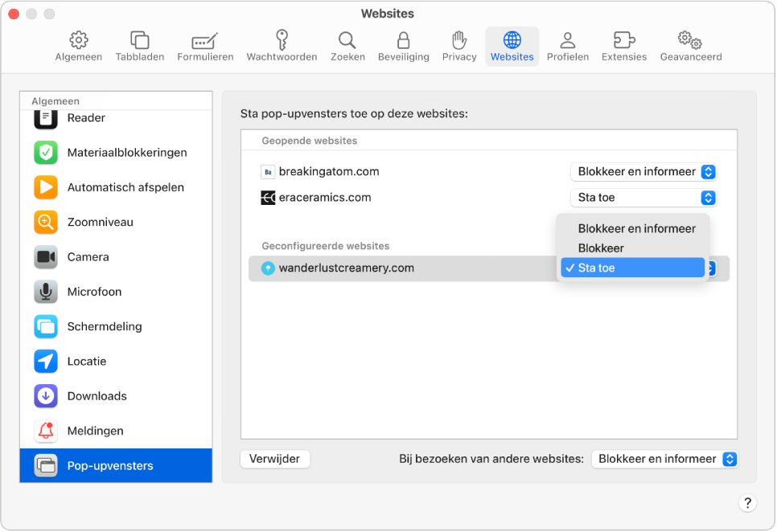The image size is (777, 532).
Task: Open the eraceramics.com Sta toe dropdown
Action: [643, 198]
